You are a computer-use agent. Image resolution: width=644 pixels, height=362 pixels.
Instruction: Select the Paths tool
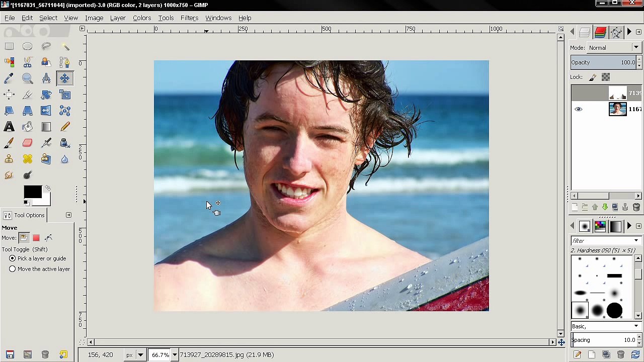coord(65,62)
